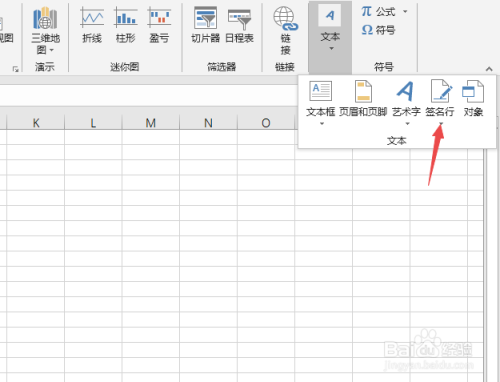This screenshot has width=500, height=382.
Task: Open the dialog launcher left of 演示 group
Action: [x=15, y=69]
